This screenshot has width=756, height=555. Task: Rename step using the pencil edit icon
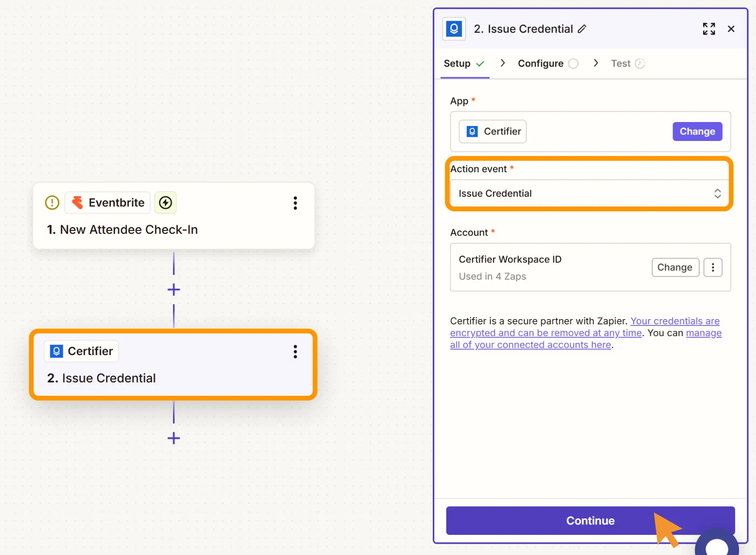click(x=582, y=29)
